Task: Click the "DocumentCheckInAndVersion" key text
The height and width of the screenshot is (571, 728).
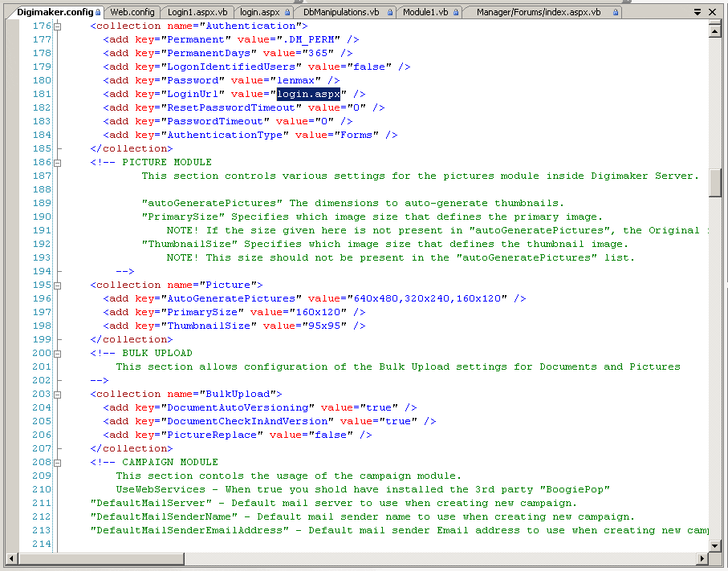Action: (x=247, y=421)
